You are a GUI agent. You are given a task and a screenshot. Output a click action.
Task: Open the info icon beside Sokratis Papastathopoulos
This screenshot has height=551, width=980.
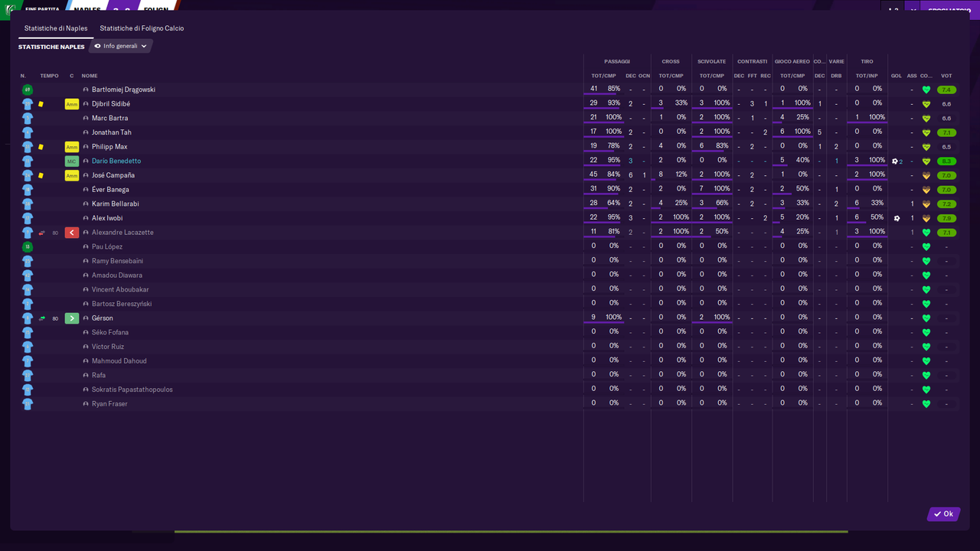[x=86, y=390]
